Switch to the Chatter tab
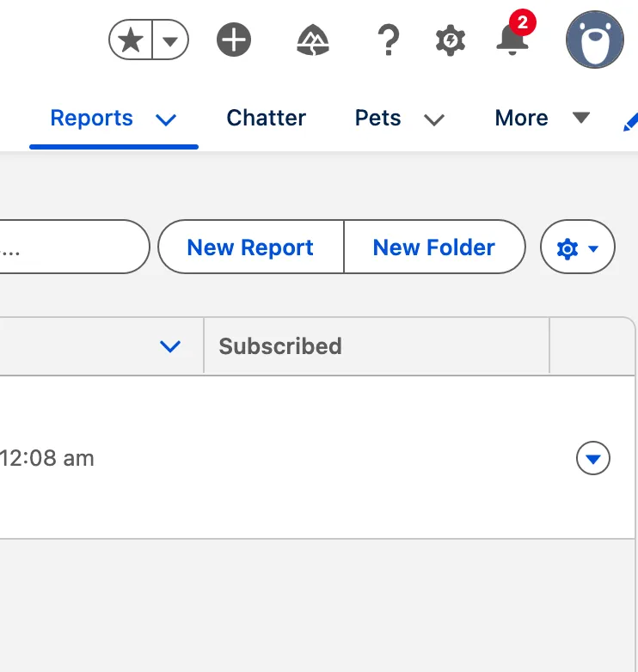This screenshot has width=638, height=672. pyautogui.click(x=267, y=118)
